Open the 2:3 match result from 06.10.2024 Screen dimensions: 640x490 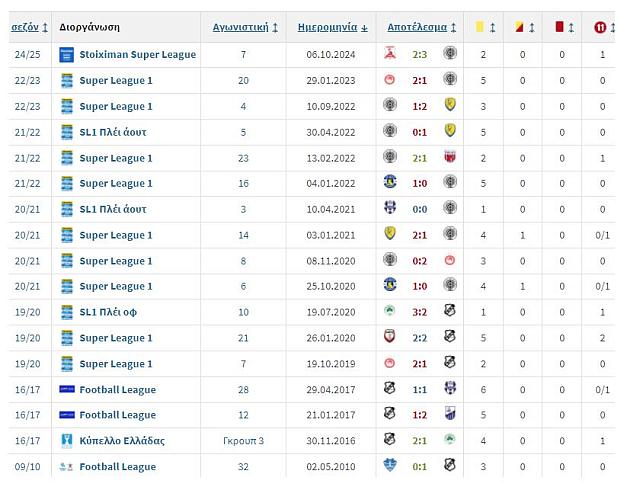pos(420,55)
